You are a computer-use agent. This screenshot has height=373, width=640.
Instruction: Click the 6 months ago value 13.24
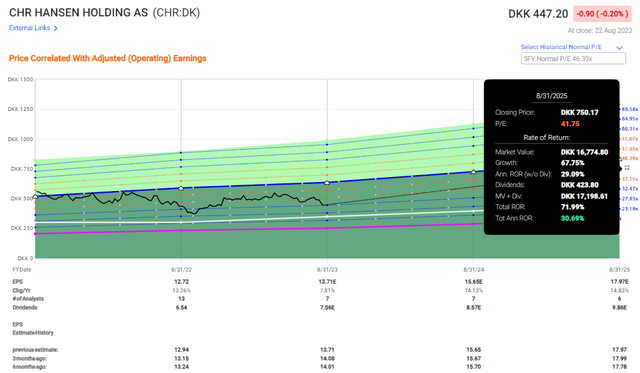point(181,367)
